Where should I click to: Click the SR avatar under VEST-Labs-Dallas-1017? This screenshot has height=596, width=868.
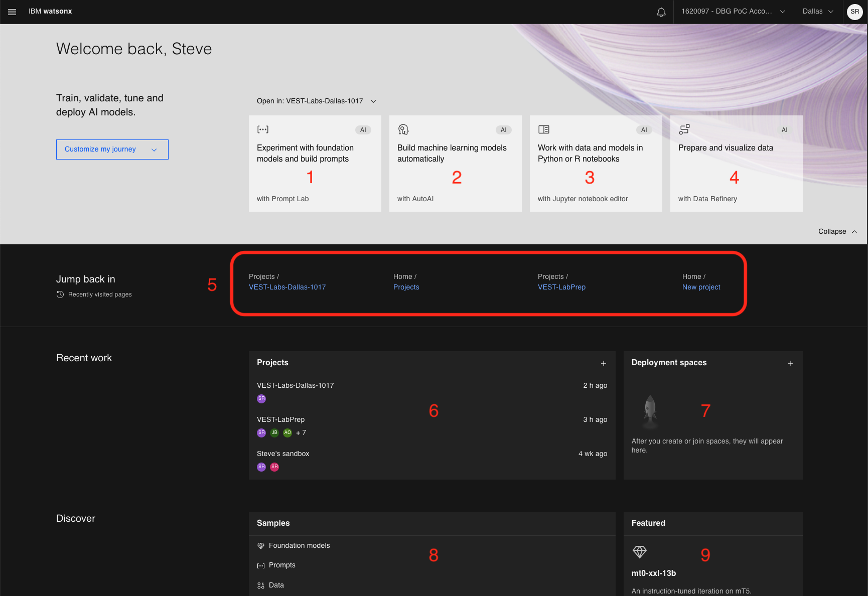click(x=261, y=399)
